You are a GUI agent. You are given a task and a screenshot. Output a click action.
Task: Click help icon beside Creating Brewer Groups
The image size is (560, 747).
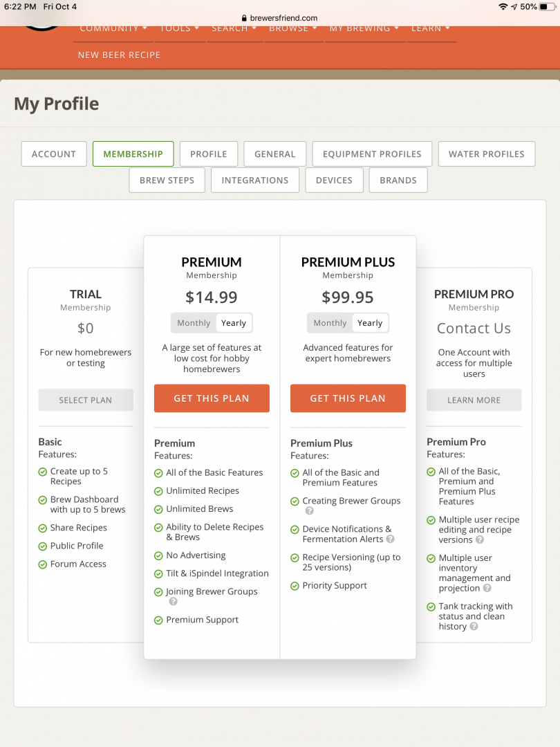(x=310, y=510)
